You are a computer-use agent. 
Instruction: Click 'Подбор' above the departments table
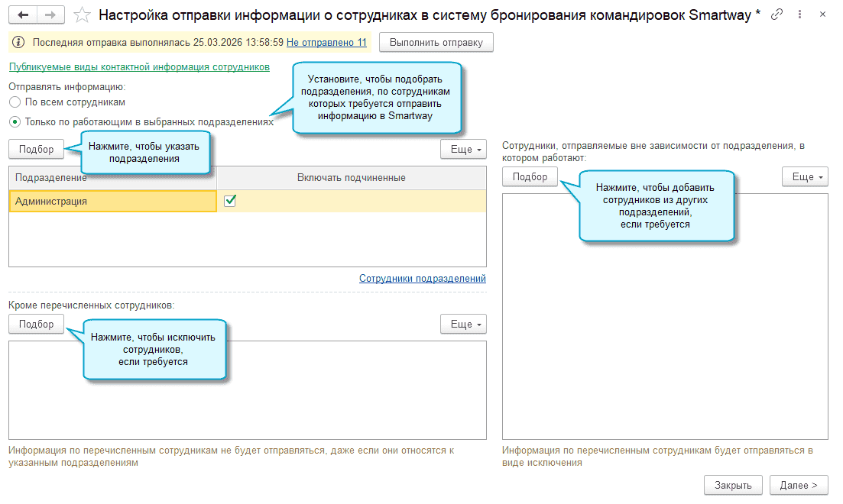click(36, 150)
